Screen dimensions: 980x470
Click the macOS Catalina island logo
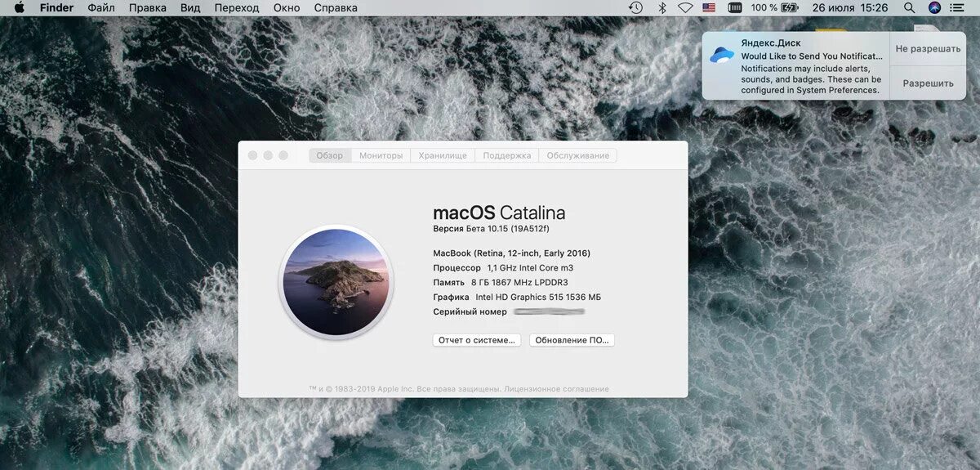336,281
